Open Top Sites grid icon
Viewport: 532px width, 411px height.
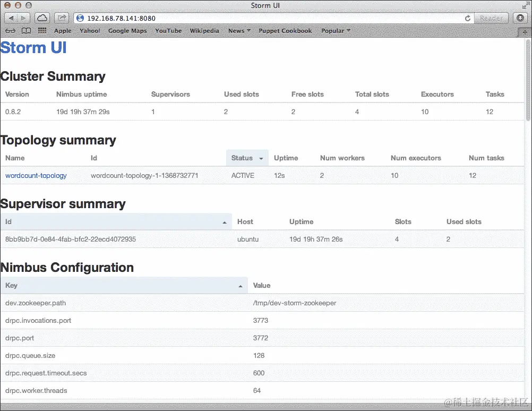(42, 31)
